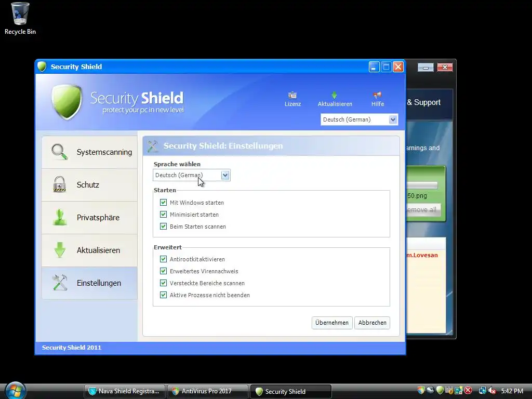
Task: Click the green arrow icon beside sidebar Aktualisieren
Action: click(x=60, y=250)
